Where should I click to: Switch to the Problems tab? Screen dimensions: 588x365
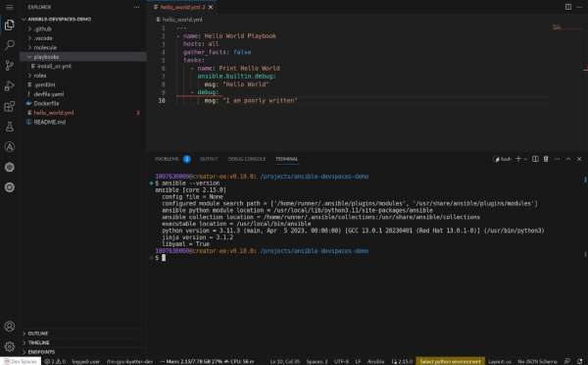167,159
